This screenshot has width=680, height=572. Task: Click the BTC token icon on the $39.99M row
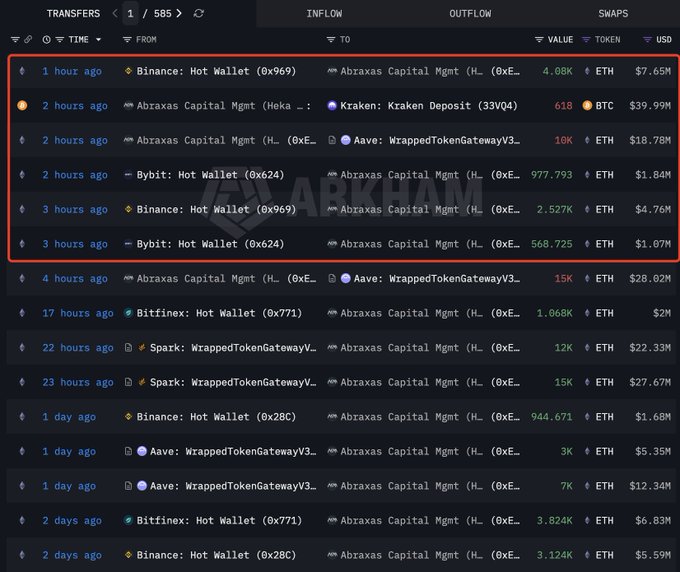point(587,105)
